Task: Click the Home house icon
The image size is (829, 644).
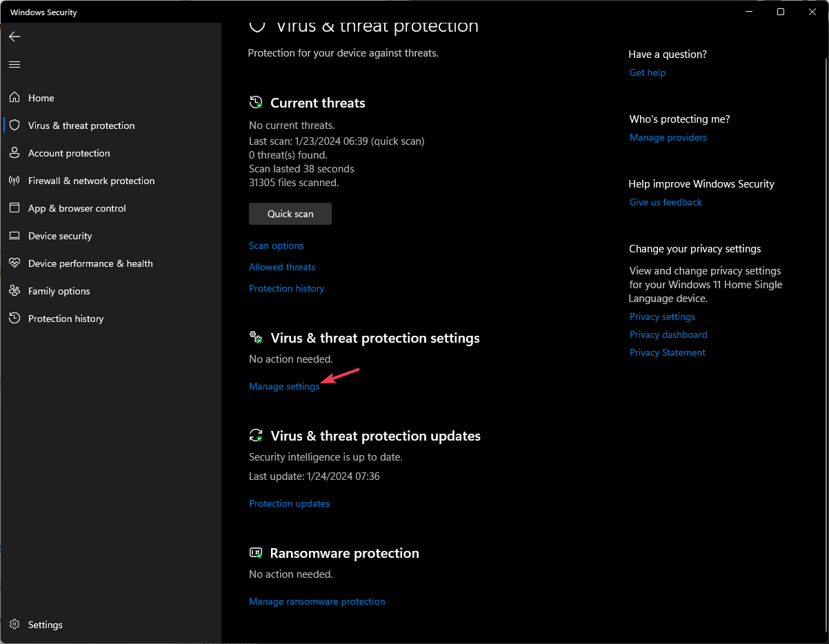Action: 14,98
